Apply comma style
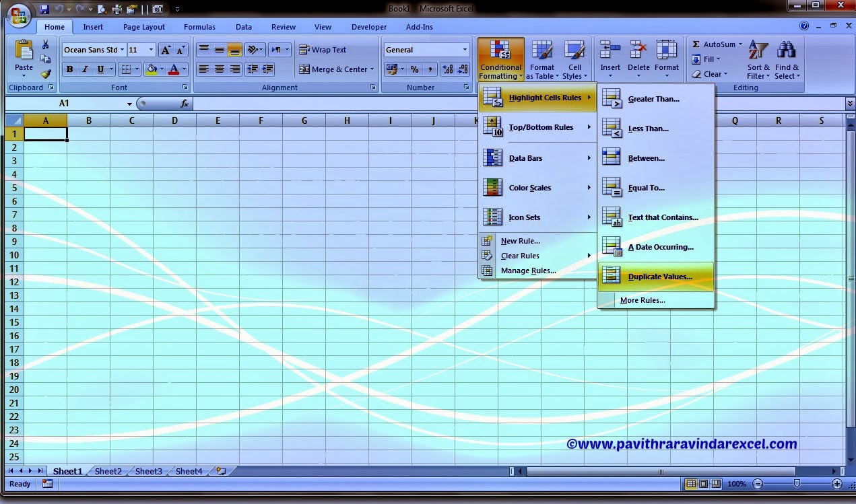856x504 pixels. (429, 69)
